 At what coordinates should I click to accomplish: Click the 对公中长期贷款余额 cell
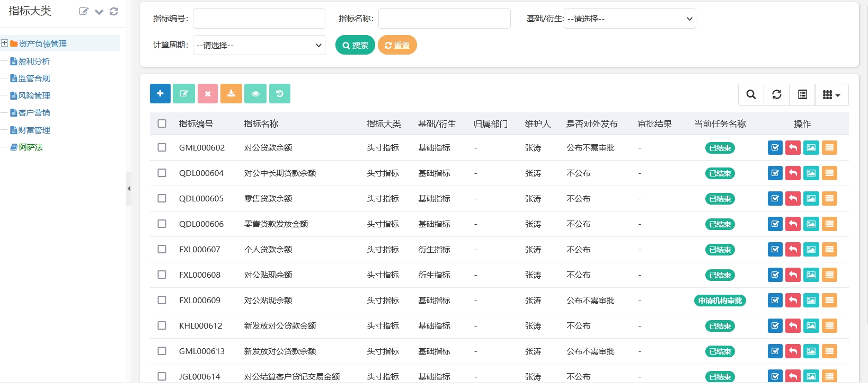(x=280, y=173)
